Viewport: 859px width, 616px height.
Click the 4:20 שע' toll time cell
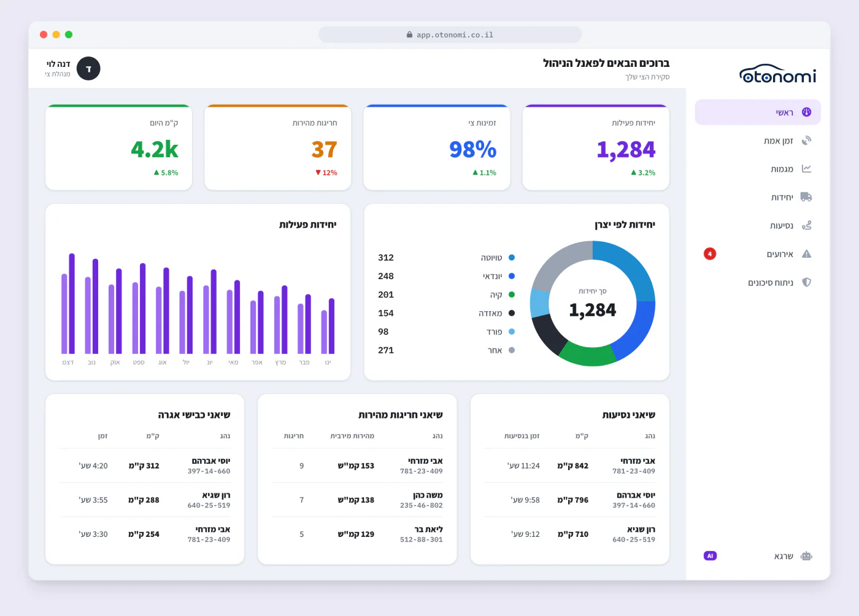coord(93,466)
